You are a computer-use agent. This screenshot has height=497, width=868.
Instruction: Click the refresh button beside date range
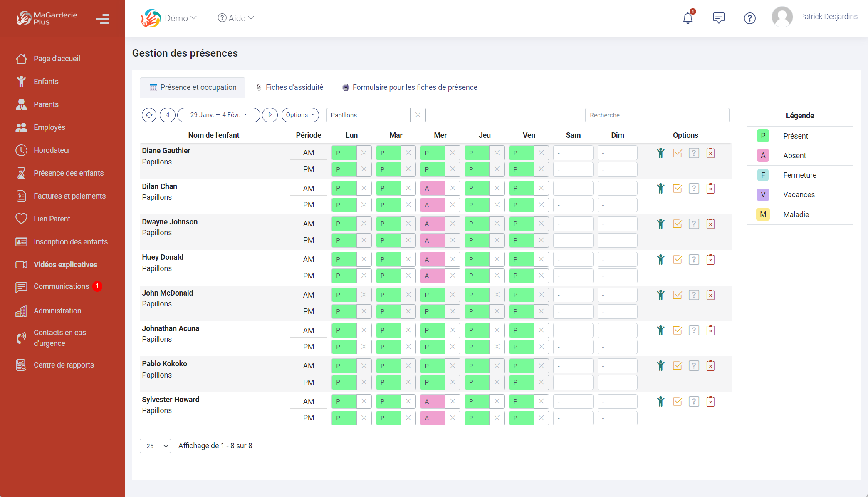[149, 115]
